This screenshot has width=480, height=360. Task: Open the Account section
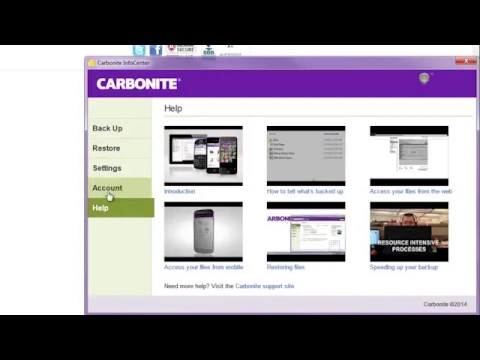(x=120, y=188)
